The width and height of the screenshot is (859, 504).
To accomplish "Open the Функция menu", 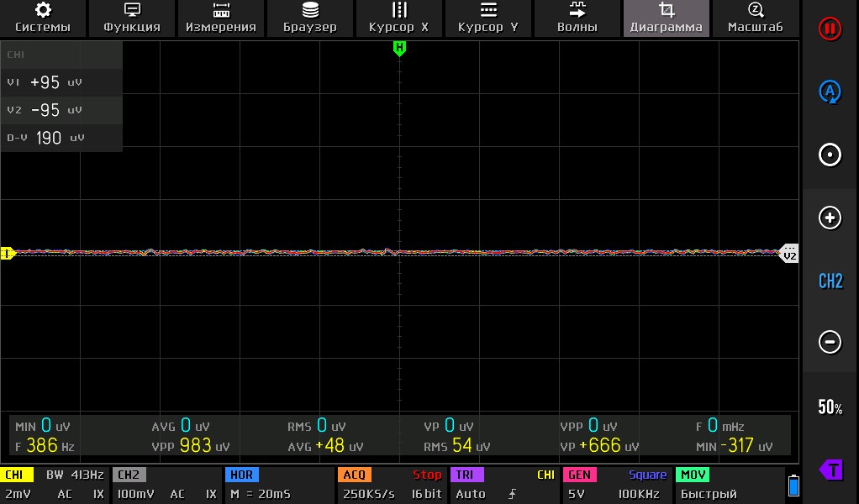I will pyautogui.click(x=132, y=18).
